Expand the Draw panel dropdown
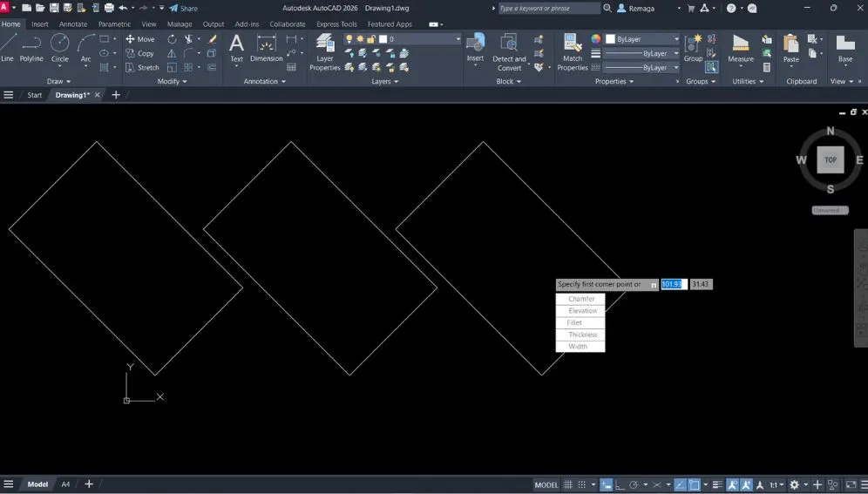Viewport: 868px width, 494px height. pyautogui.click(x=58, y=81)
